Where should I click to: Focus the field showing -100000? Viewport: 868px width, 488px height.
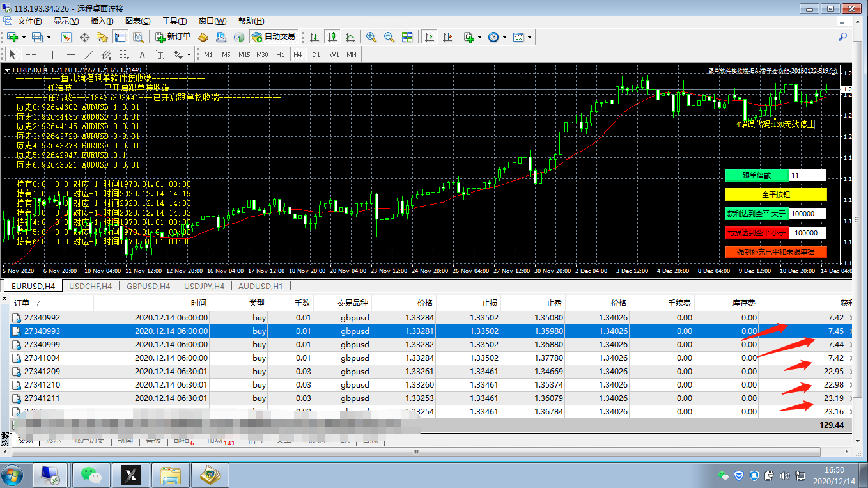[808, 233]
